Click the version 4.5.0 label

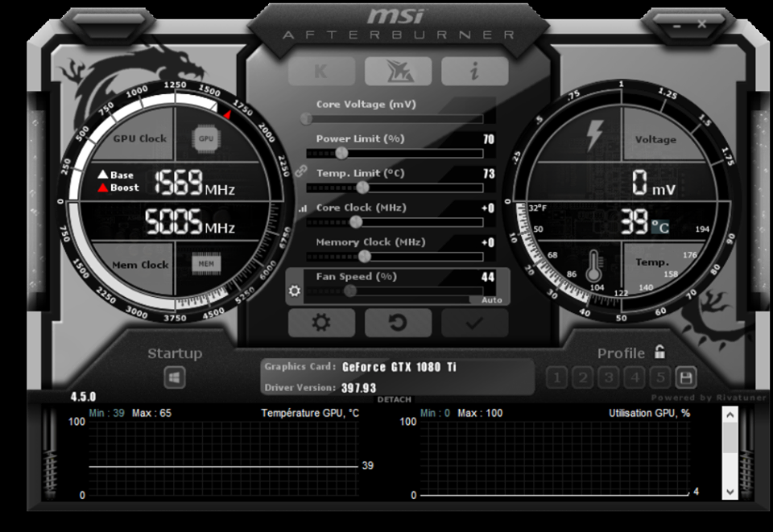pyautogui.click(x=83, y=397)
